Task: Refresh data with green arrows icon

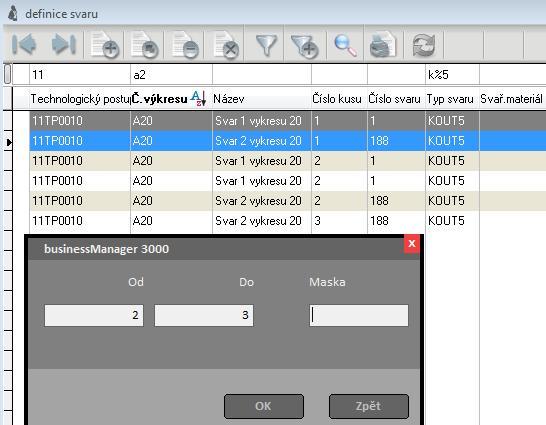Action: pos(424,45)
